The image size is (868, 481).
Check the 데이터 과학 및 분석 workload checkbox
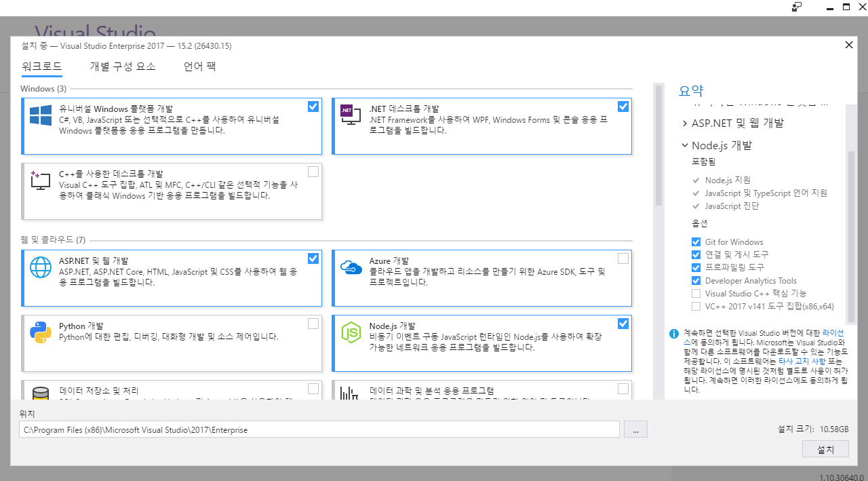pos(623,389)
